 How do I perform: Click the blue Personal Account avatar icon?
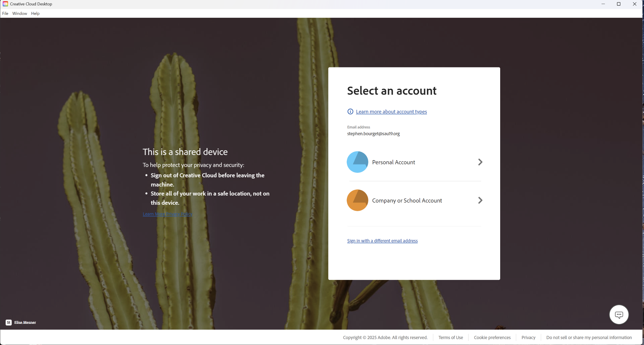click(357, 162)
